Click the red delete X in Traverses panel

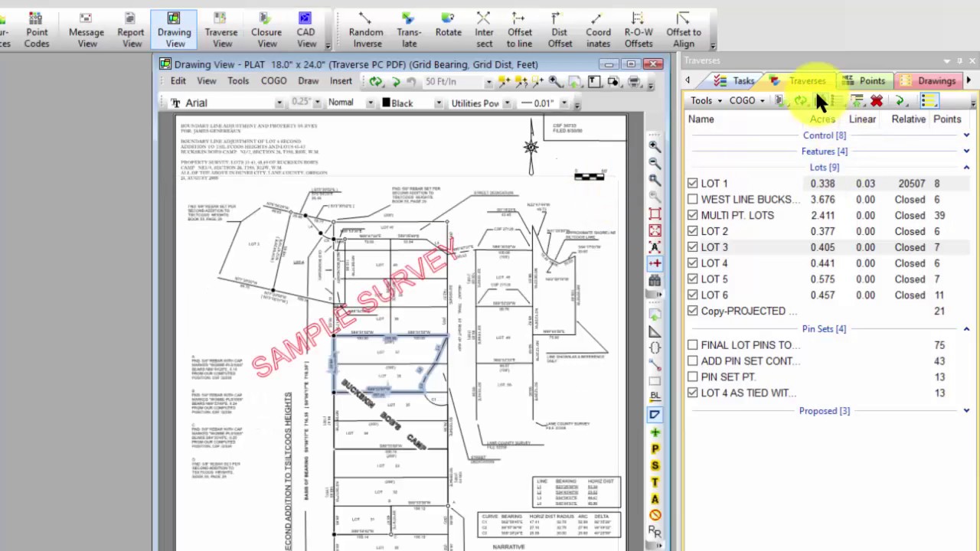click(x=877, y=101)
